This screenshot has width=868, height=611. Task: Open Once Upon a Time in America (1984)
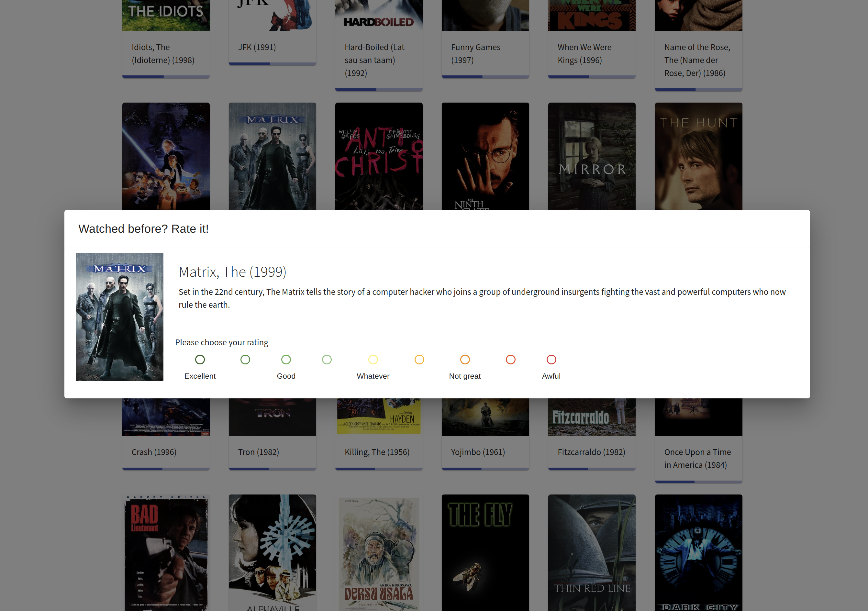coord(697,459)
